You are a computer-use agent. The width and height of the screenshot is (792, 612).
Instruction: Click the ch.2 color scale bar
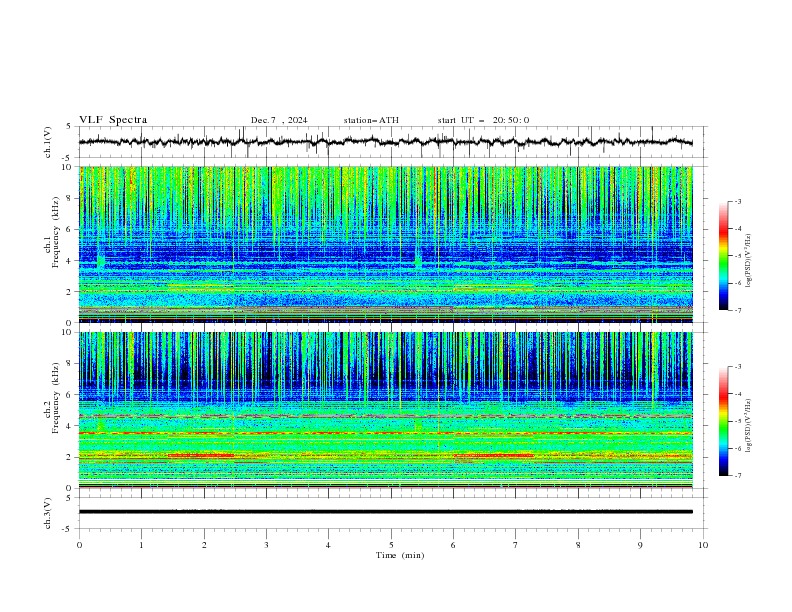723,421
